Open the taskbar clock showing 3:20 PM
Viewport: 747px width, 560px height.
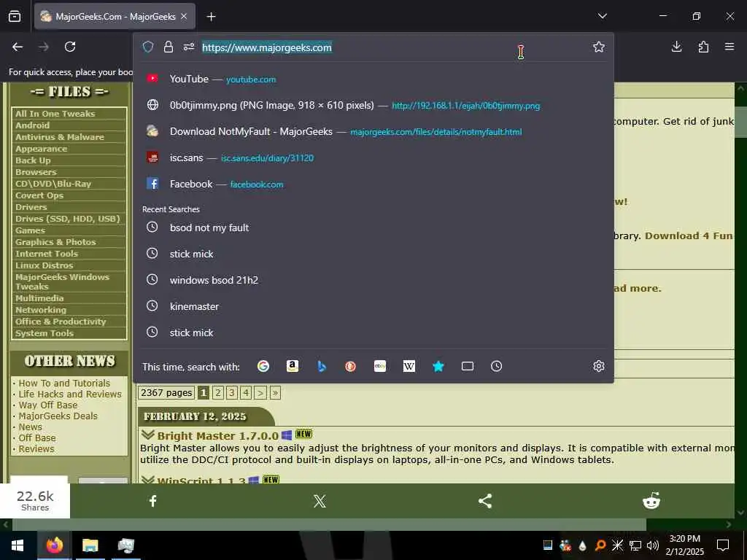pyautogui.click(x=684, y=545)
